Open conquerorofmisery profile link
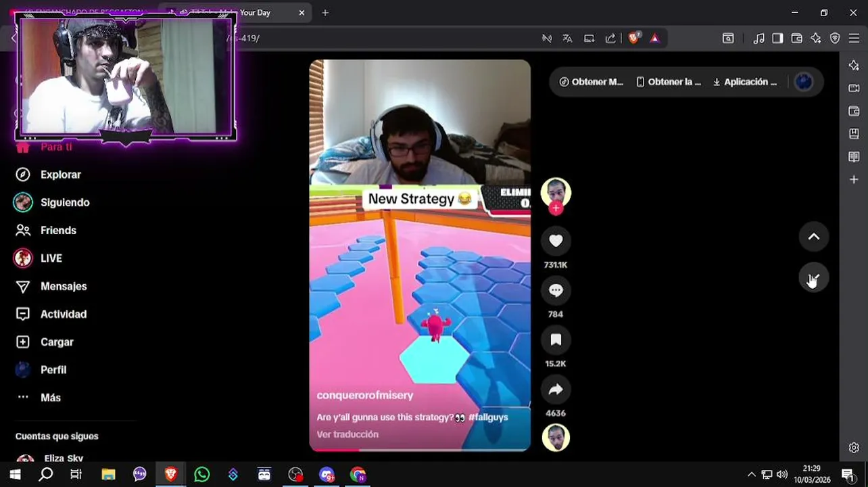 364,395
